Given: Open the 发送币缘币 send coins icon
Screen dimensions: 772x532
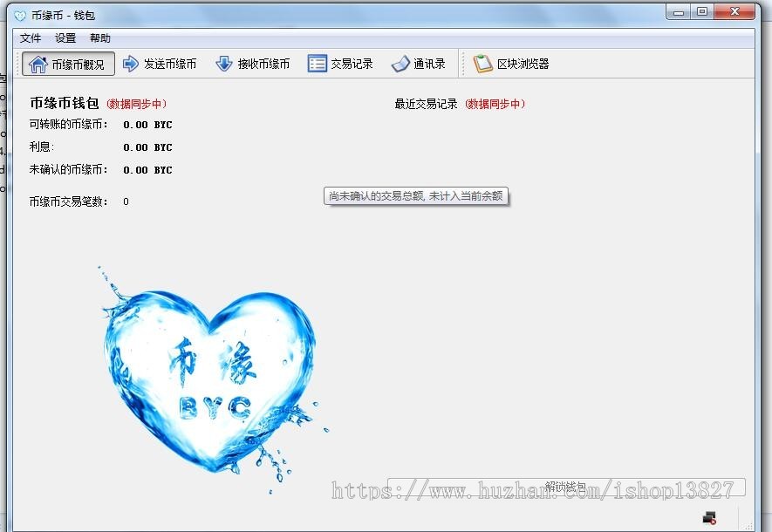Looking at the screenshot, I should [x=162, y=63].
